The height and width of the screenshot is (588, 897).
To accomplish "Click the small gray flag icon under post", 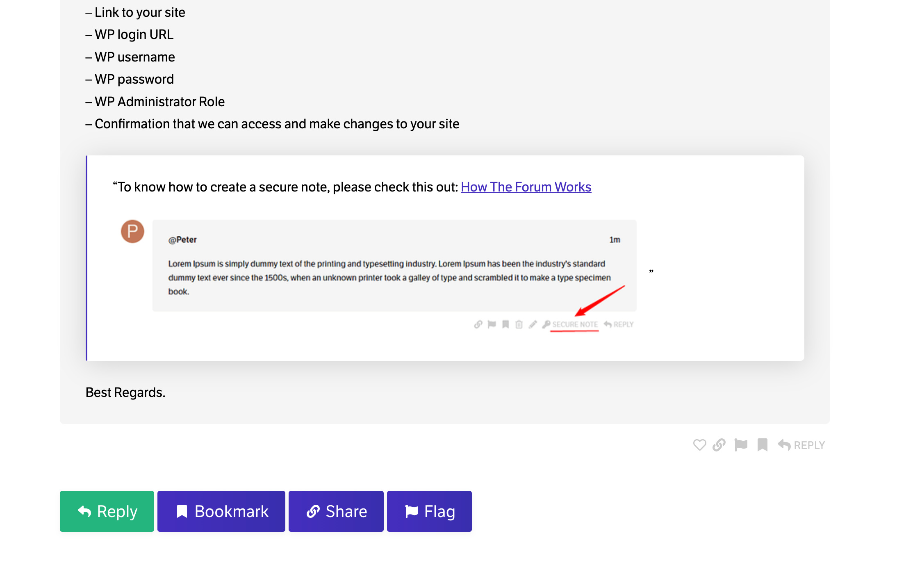I will point(741,445).
